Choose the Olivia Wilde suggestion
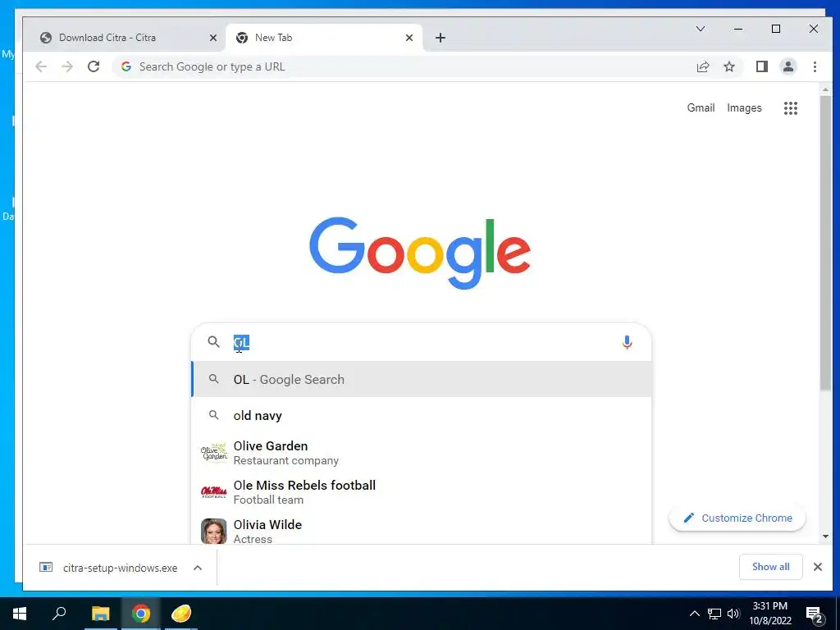This screenshot has width=840, height=630. [x=422, y=531]
